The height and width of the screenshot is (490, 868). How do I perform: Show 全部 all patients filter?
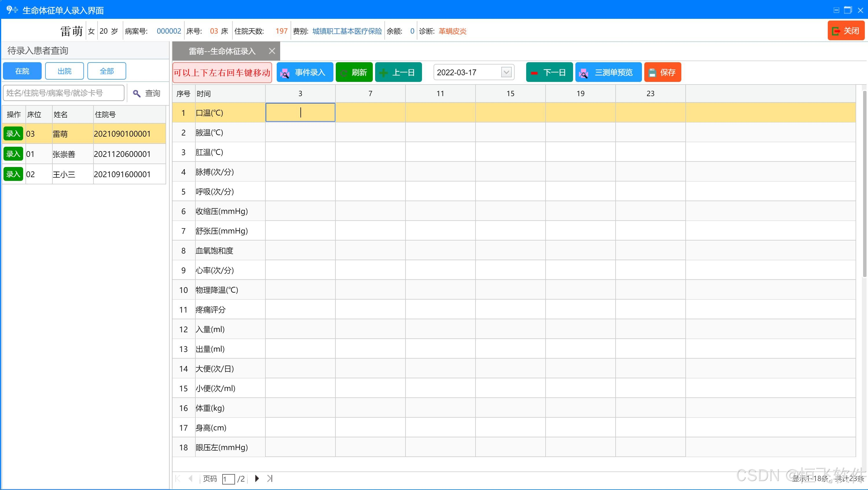tap(107, 71)
